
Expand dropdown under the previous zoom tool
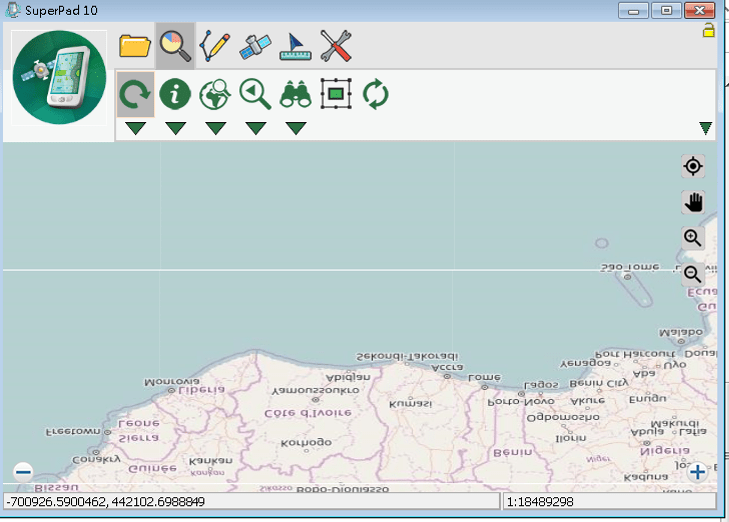tap(256, 128)
